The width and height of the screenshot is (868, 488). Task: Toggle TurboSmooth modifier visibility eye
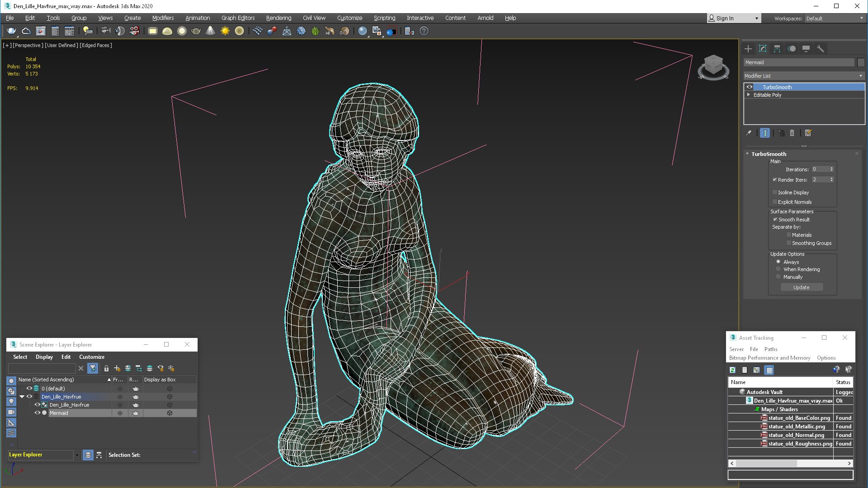[x=750, y=87]
